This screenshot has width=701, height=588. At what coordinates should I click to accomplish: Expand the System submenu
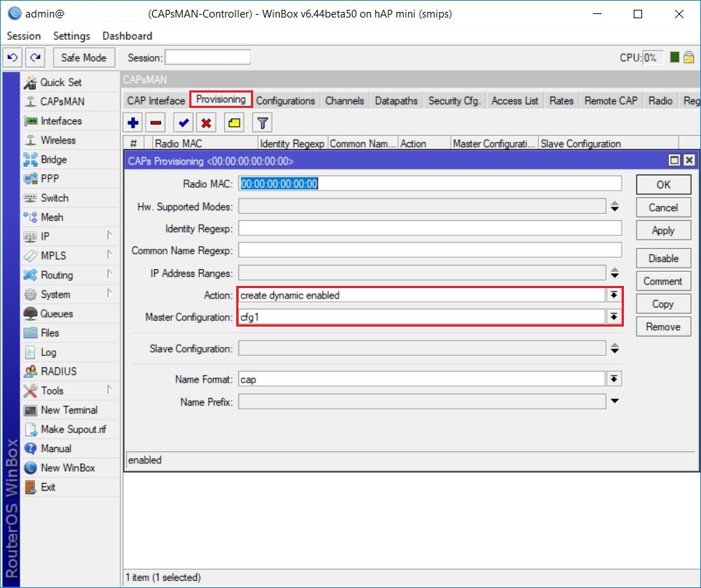(x=109, y=293)
